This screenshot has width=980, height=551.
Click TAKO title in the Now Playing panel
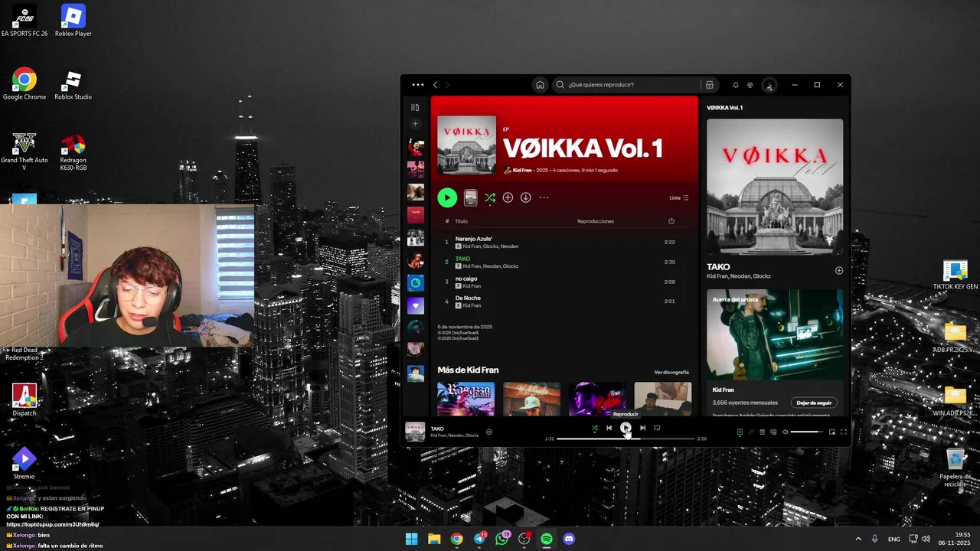click(718, 267)
